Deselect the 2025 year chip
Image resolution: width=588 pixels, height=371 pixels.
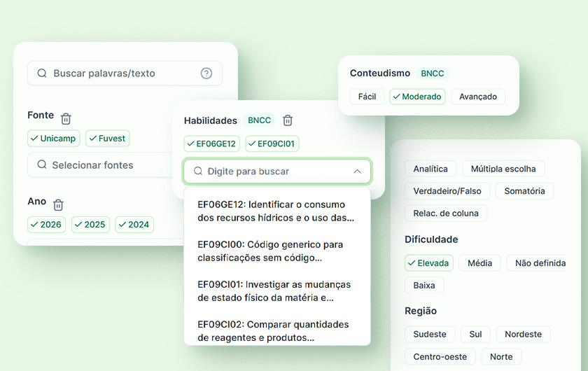[90, 224]
